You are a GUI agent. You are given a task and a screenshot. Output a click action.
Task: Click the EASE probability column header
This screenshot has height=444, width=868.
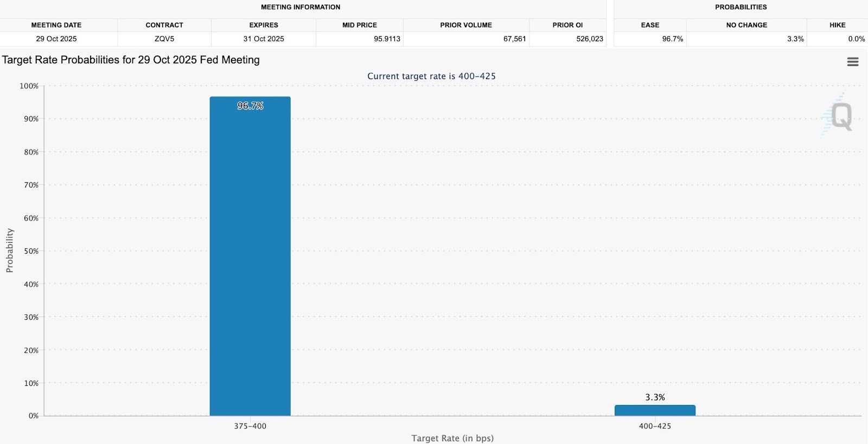pyautogui.click(x=650, y=25)
